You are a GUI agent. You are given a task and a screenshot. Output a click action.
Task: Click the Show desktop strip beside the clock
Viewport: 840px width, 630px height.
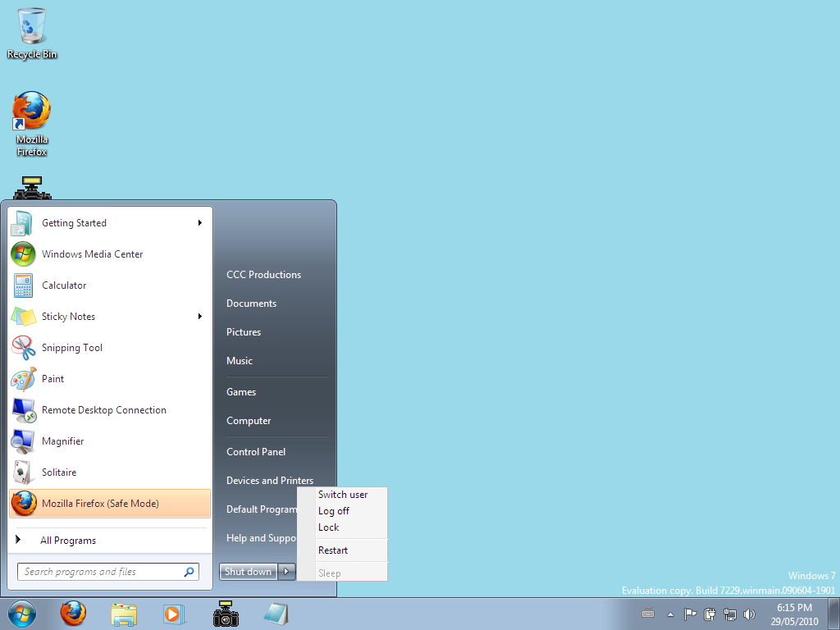(x=835, y=614)
